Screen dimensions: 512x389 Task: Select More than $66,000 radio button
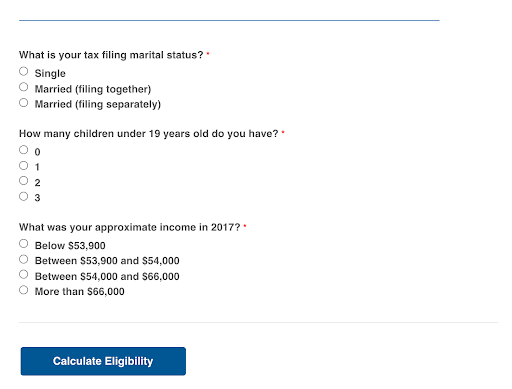(23, 290)
